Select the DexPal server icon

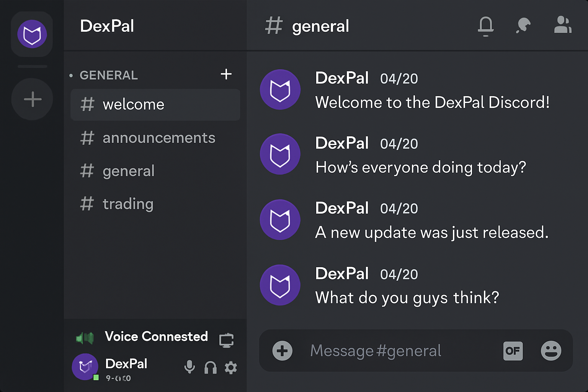[x=32, y=34]
